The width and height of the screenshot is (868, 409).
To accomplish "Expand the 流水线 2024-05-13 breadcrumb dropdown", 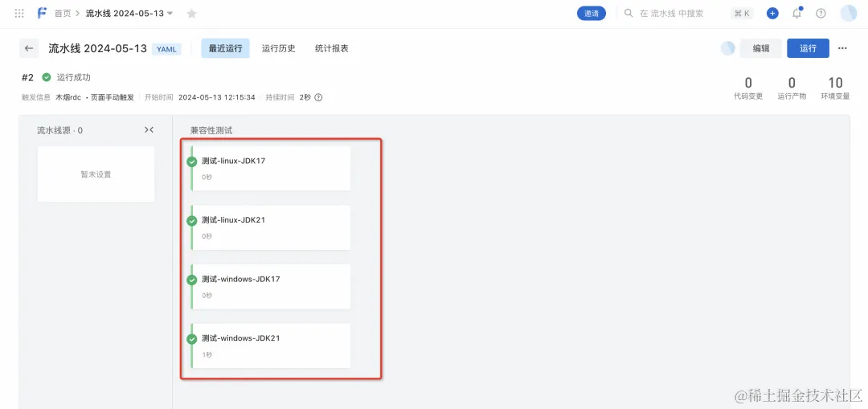I will click(x=170, y=14).
